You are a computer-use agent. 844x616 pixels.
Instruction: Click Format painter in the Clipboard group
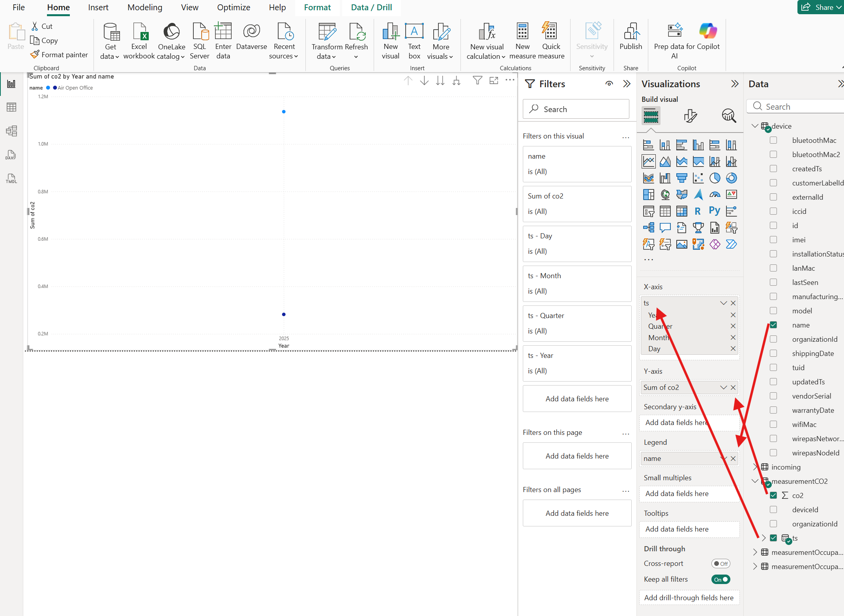pyautogui.click(x=59, y=55)
